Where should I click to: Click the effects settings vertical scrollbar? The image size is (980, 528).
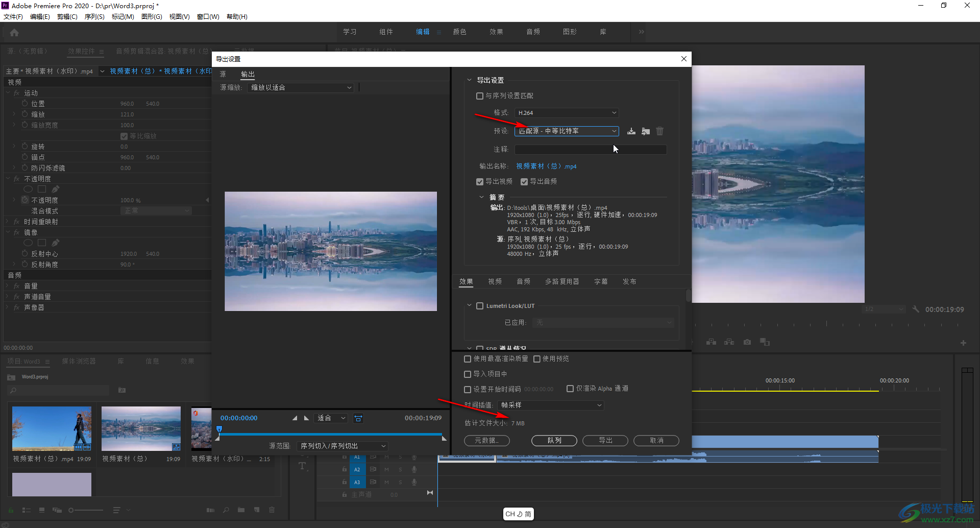coord(688,296)
